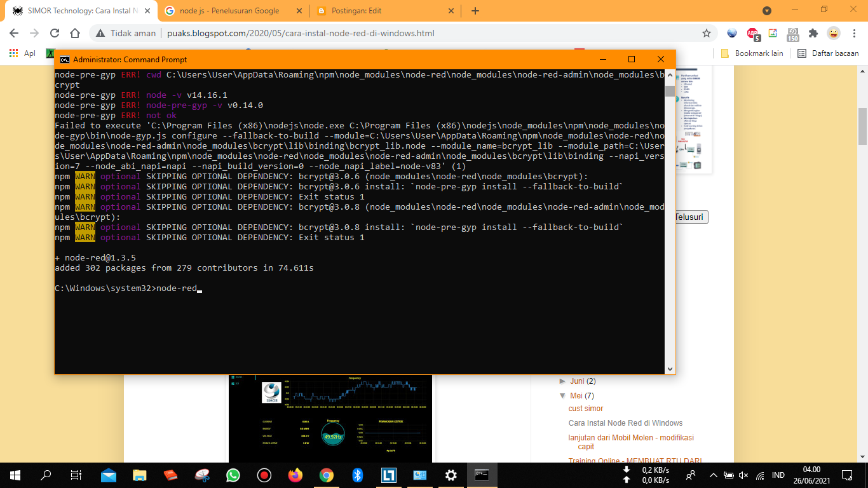Click the address bar URL

pyautogui.click(x=301, y=33)
